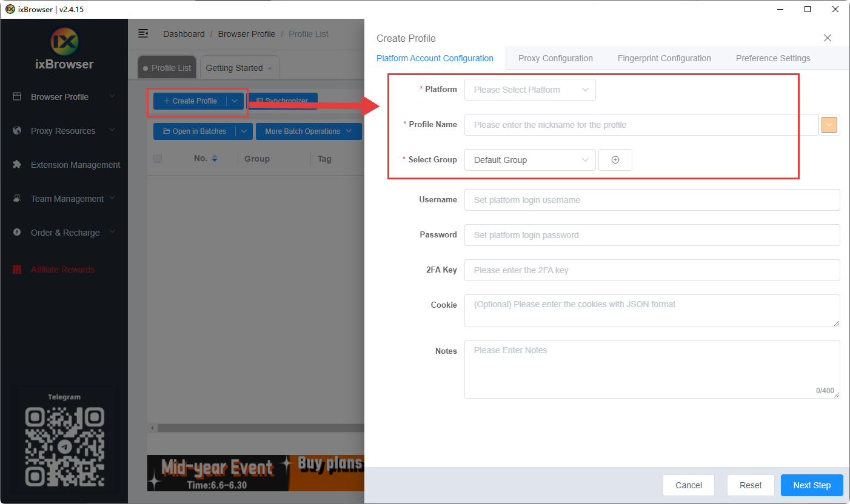850x504 pixels.
Task: Open the Platform selection dropdown
Action: click(x=530, y=90)
